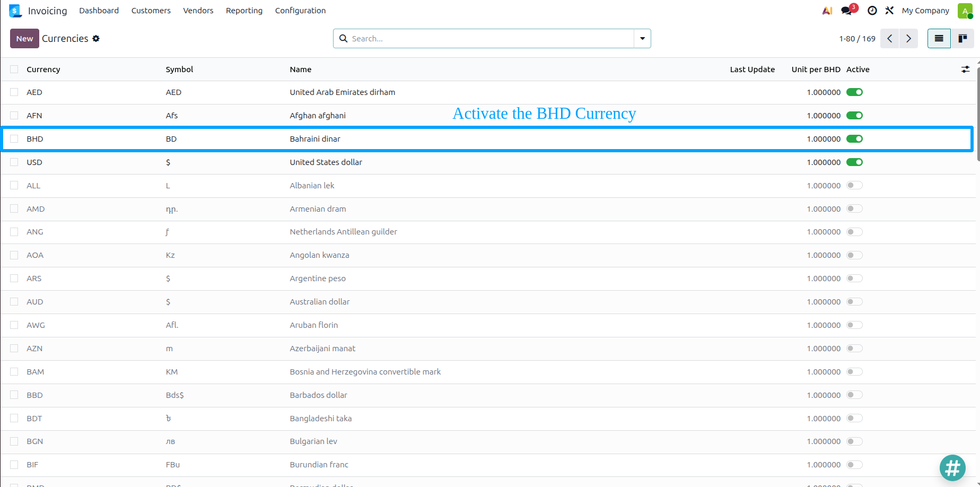Click the Invoicing app title
The width and height of the screenshot is (980, 487).
[x=48, y=11]
